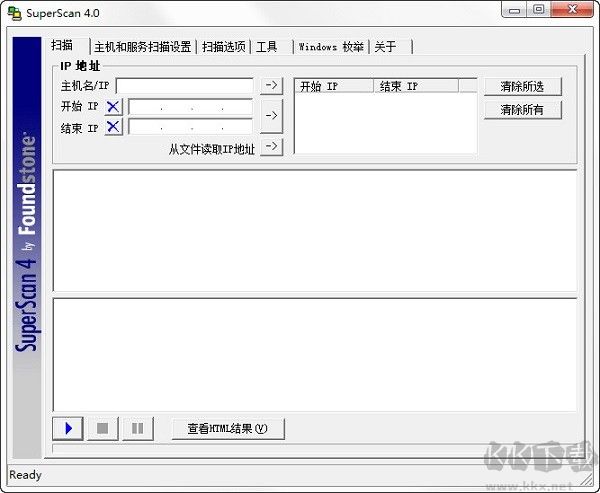The height and width of the screenshot is (493, 600).
Task: Select the 关于 tab
Action: click(385, 47)
